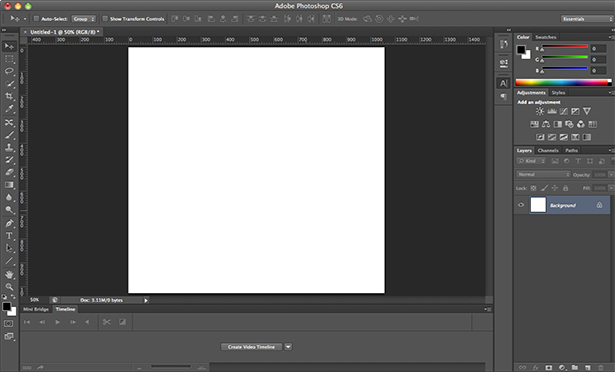Click the color spectrum ramp
This screenshot has height=372, width=615.
pyautogui.click(x=563, y=82)
